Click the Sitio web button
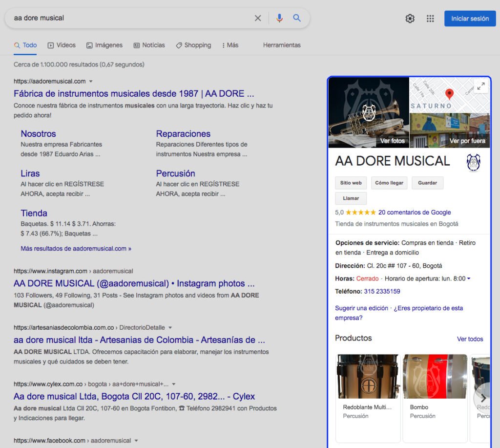The height and width of the screenshot is (448, 500). click(351, 183)
